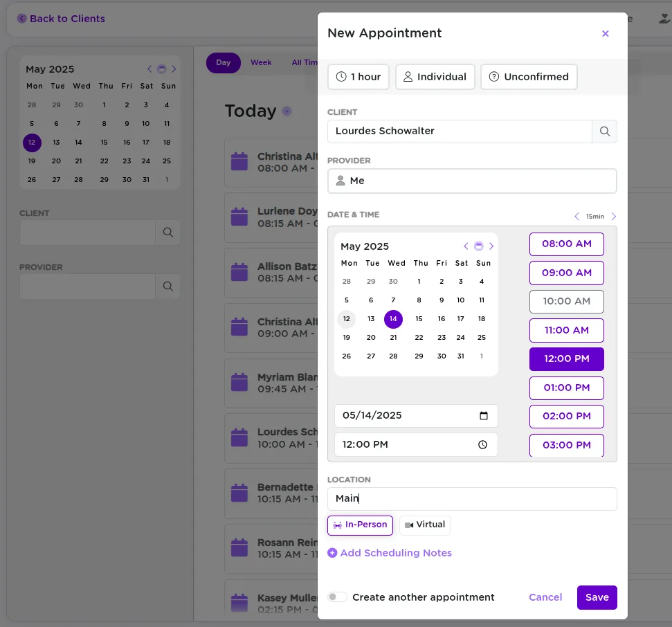Advance the 15min time increment with the chevron

click(613, 216)
